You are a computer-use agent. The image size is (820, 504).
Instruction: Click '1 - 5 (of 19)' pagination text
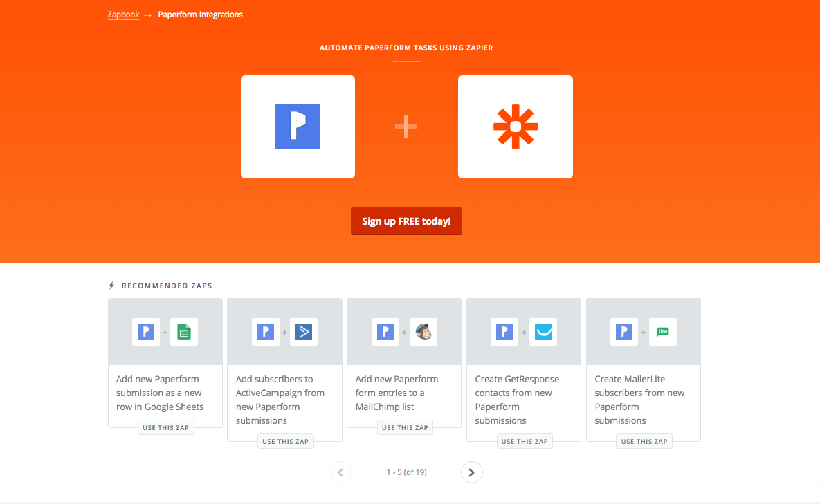click(406, 472)
